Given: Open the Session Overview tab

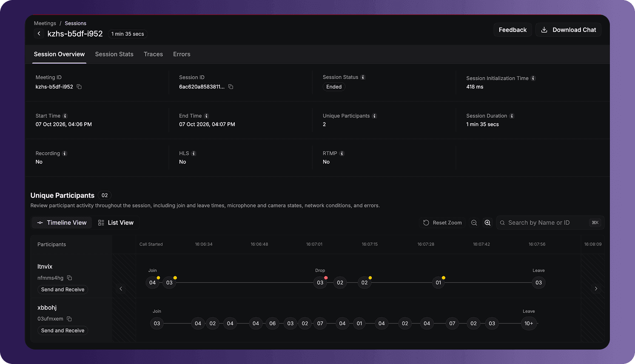Looking at the screenshot, I should coord(59,54).
